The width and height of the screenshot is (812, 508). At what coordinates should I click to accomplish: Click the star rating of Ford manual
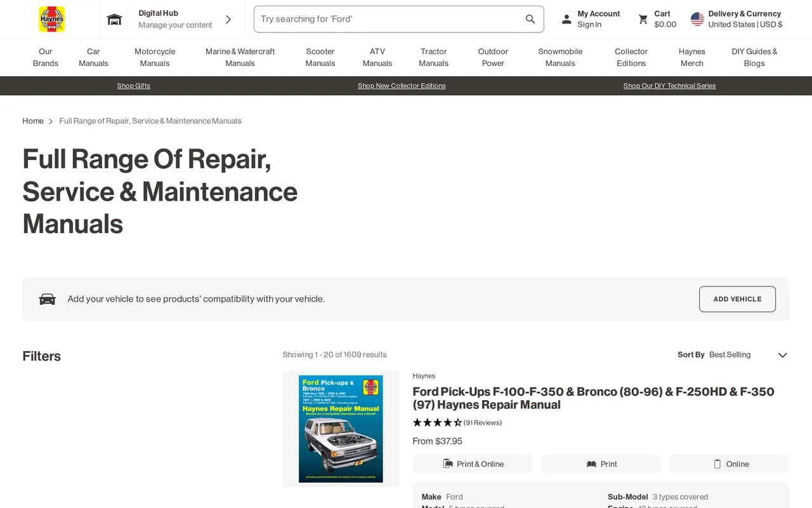tap(437, 422)
